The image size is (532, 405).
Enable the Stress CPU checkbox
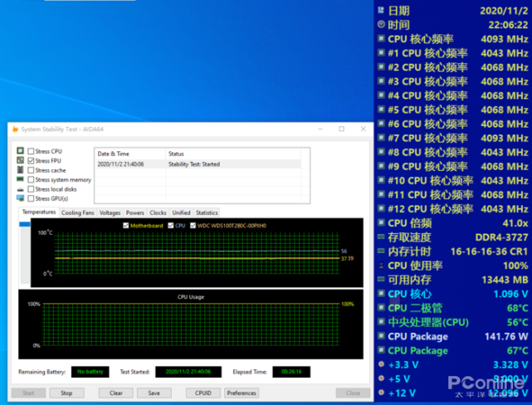click(x=31, y=151)
